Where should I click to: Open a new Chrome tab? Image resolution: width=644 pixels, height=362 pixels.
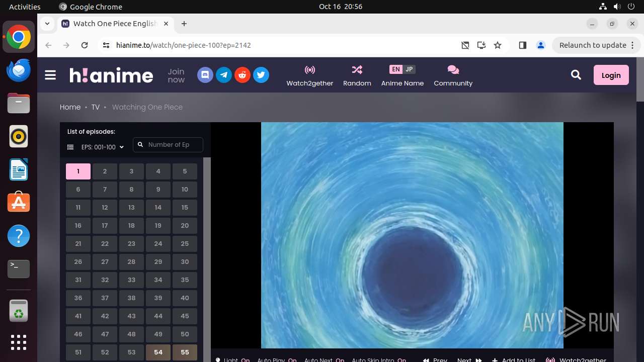184,24
